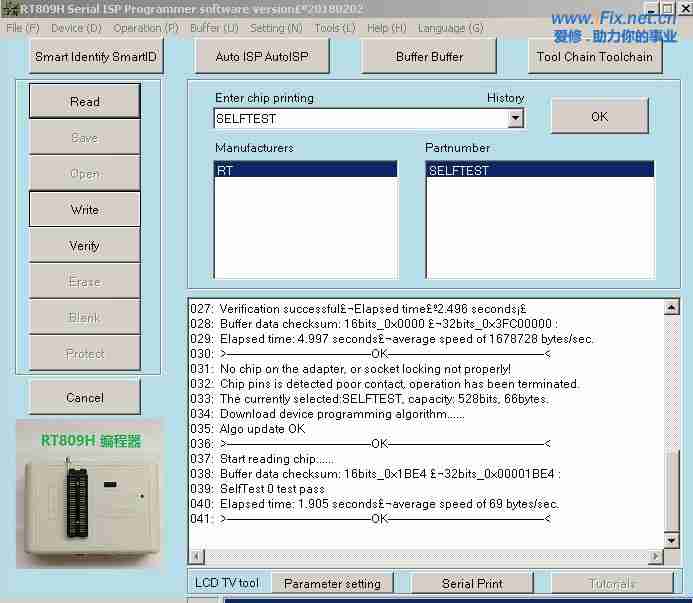Open the Device (D) menu

[x=75, y=28]
